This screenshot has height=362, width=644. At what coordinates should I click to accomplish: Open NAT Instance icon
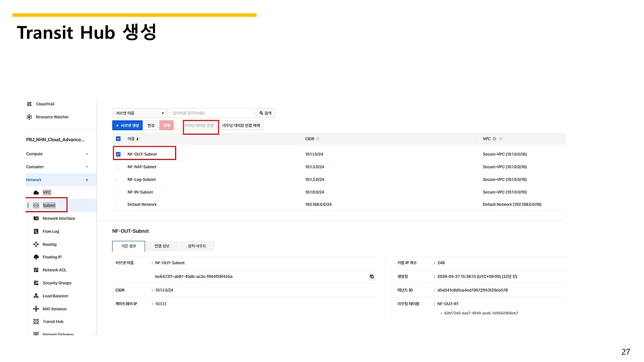(36, 309)
